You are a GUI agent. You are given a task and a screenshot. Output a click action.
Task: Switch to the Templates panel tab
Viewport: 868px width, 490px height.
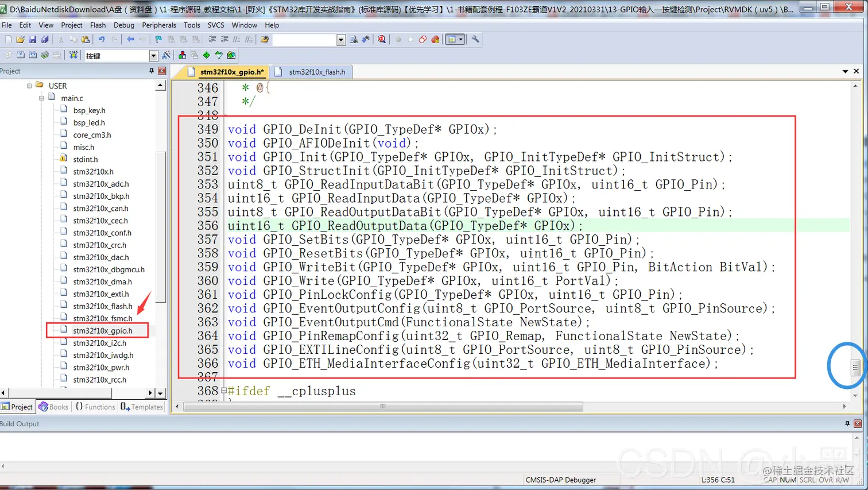(x=142, y=407)
